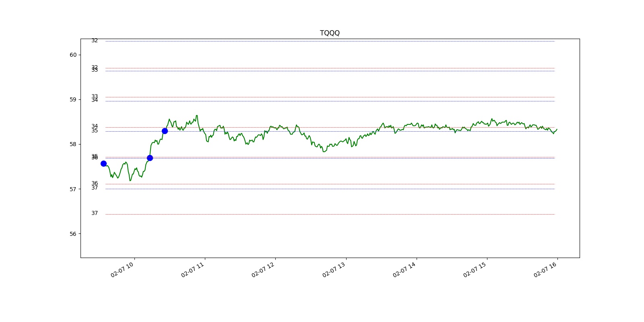Select the blue marker just after 02-07 10
The width and height of the screenshot is (644, 322).
(150, 158)
